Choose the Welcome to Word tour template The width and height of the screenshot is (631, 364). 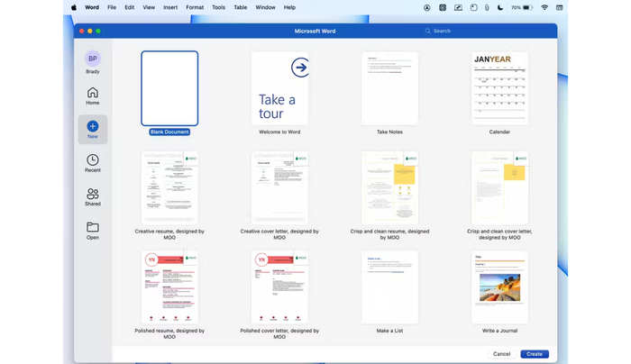pos(279,88)
